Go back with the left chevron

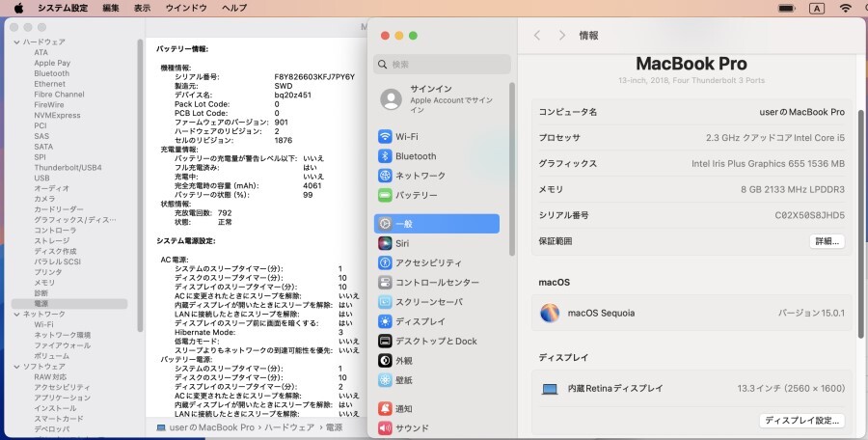(x=537, y=36)
